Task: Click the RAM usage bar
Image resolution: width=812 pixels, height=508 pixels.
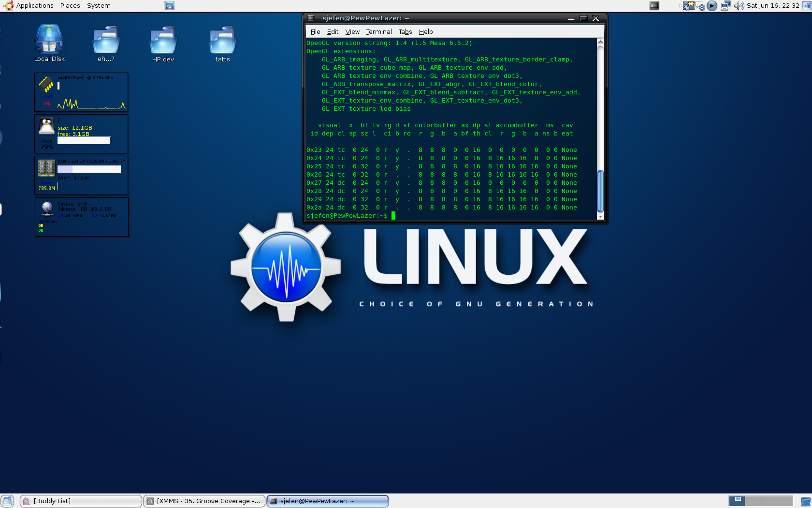Action: point(89,169)
